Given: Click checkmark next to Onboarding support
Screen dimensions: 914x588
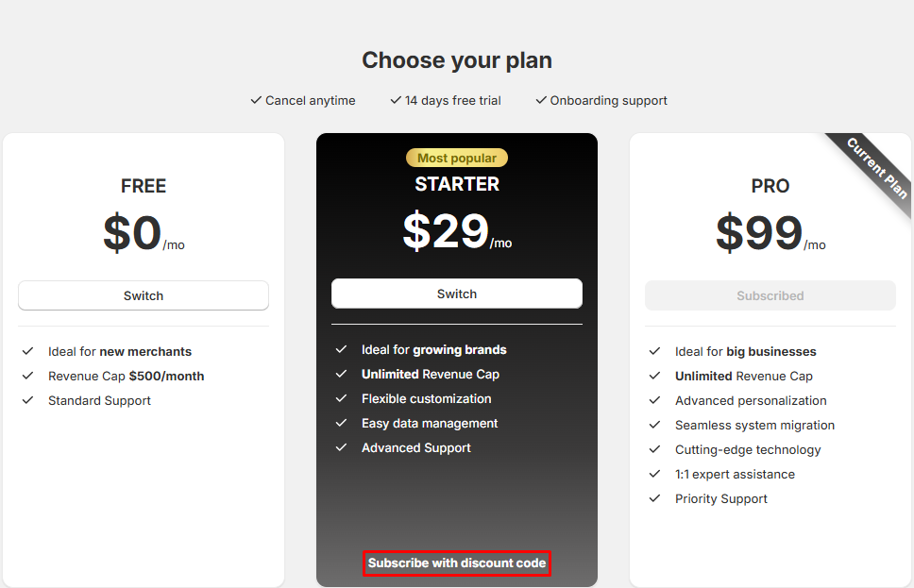Looking at the screenshot, I should 541,100.
